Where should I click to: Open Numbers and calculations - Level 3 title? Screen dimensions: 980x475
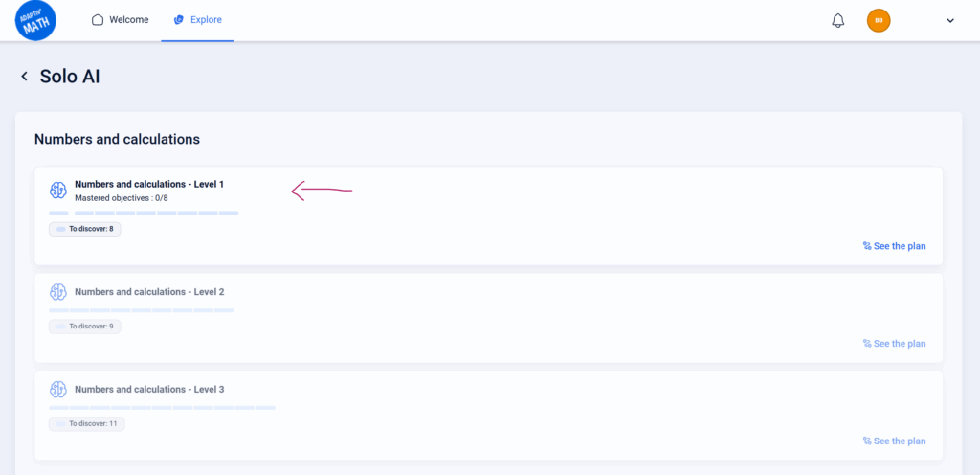148,390
